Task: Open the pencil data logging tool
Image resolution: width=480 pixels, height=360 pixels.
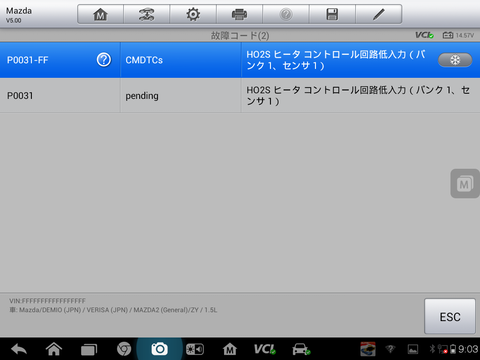Action: (379, 14)
